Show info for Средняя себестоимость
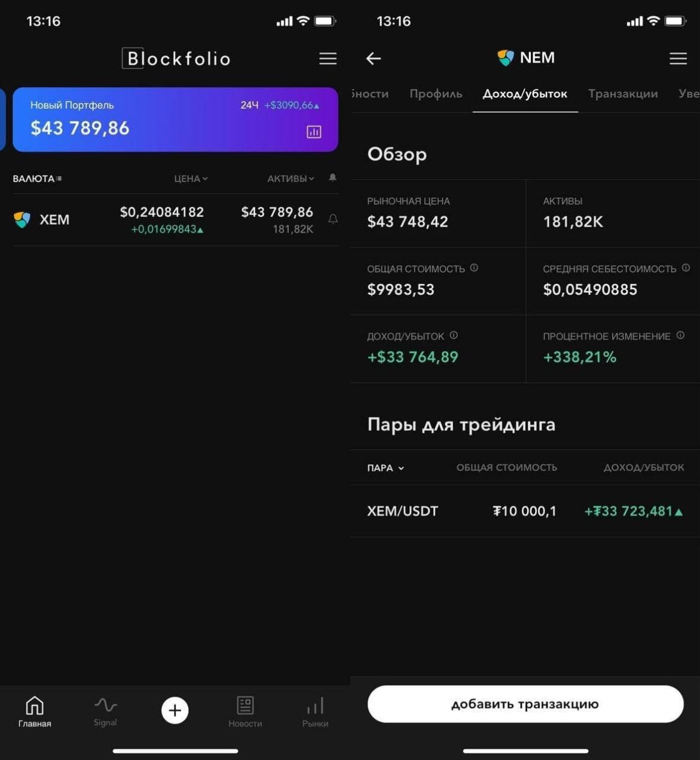This screenshot has height=760, width=700. [686, 268]
